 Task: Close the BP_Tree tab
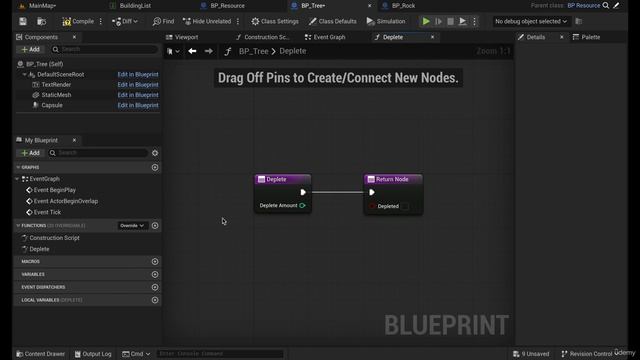point(370,6)
